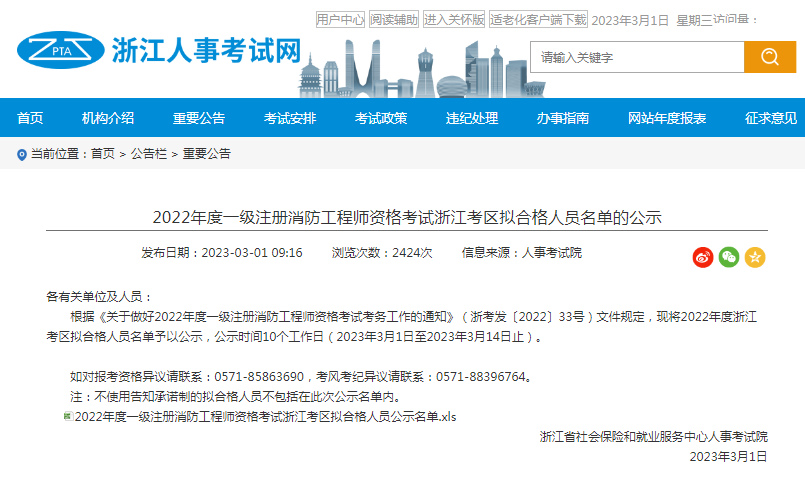Image resolution: width=805 pixels, height=481 pixels.
Task: Click the 用户中心 top link
Action: pyautogui.click(x=340, y=19)
